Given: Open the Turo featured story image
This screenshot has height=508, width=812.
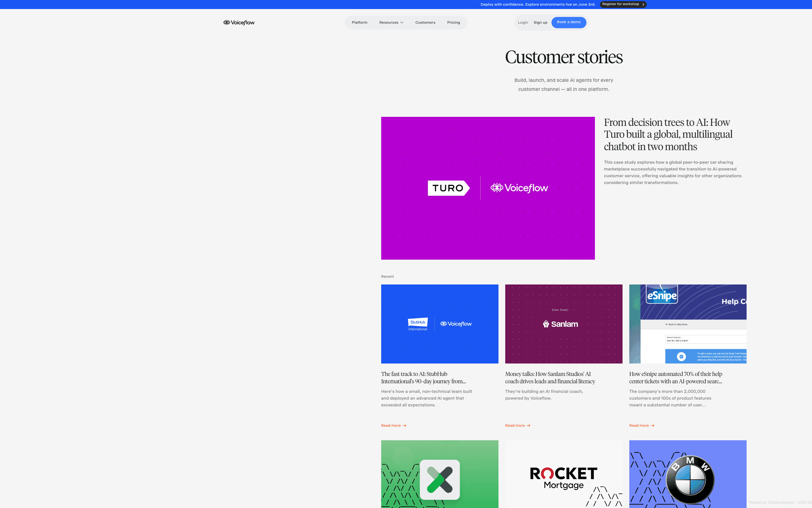Looking at the screenshot, I should (488, 188).
